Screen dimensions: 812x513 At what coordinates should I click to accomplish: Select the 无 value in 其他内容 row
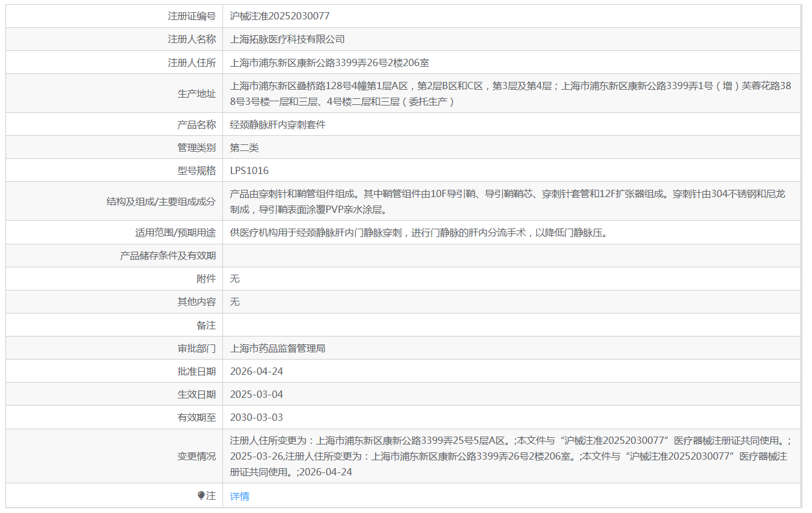(235, 302)
